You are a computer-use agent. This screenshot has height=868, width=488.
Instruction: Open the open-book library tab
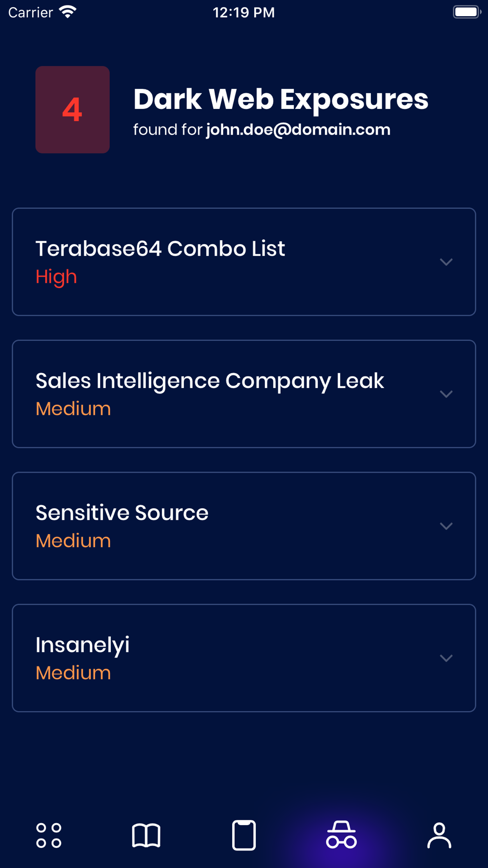click(x=146, y=835)
